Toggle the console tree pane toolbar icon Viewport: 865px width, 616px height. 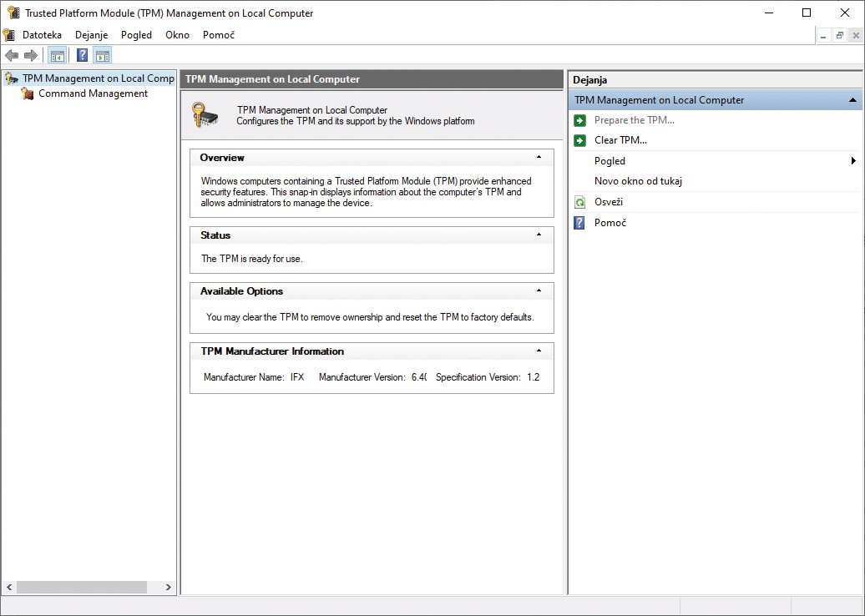click(x=58, y=55)
